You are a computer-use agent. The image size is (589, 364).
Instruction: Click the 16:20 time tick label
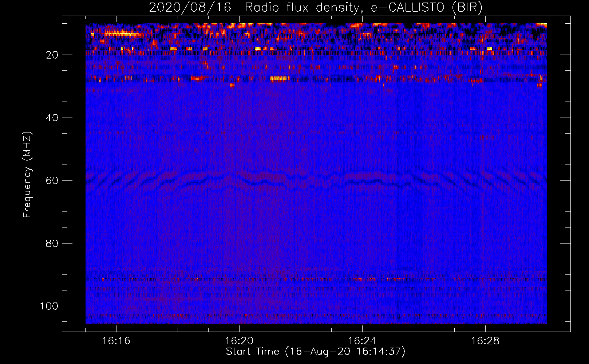tap(239, 341)
